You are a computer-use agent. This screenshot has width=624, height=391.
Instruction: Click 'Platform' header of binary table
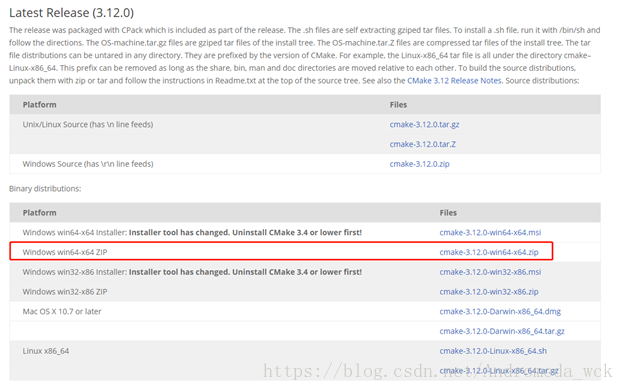point(39,213)
